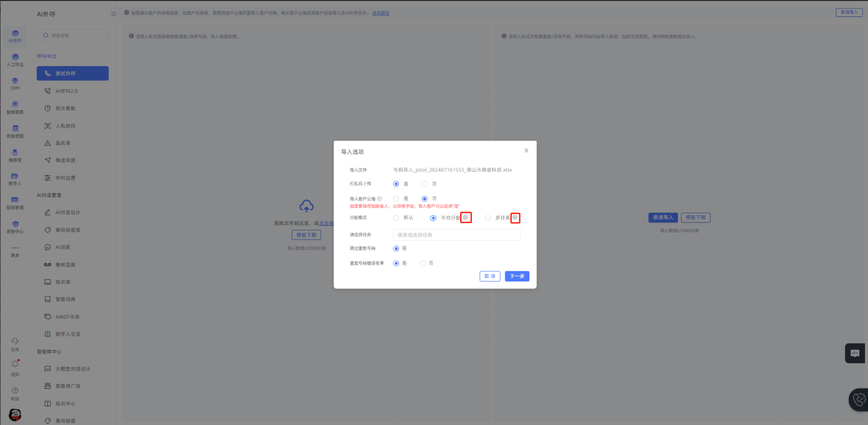Screen dimensions: 868x425
Task: Click the help icon beside 导入客户公海
Action: [379, 199]
